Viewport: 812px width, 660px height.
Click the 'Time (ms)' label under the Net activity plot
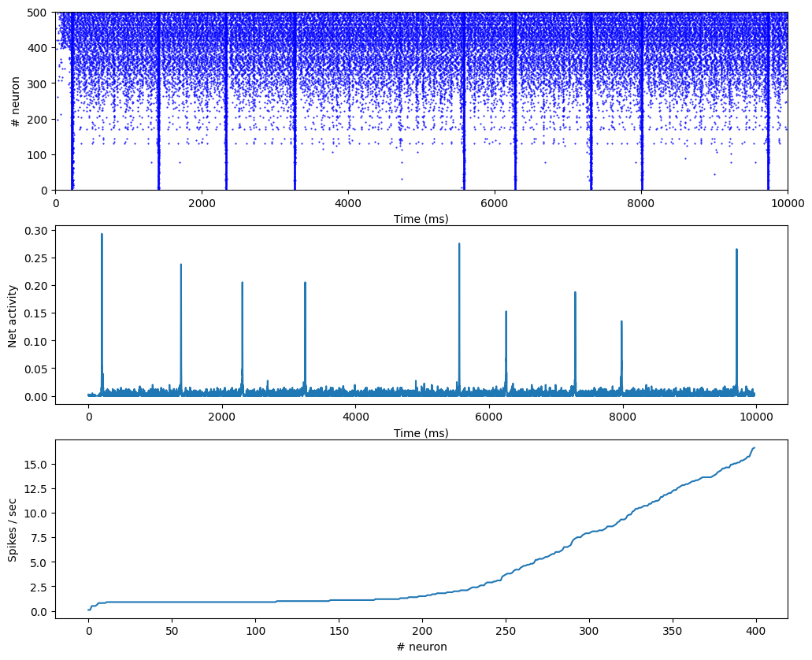click(x=421, y=432)
